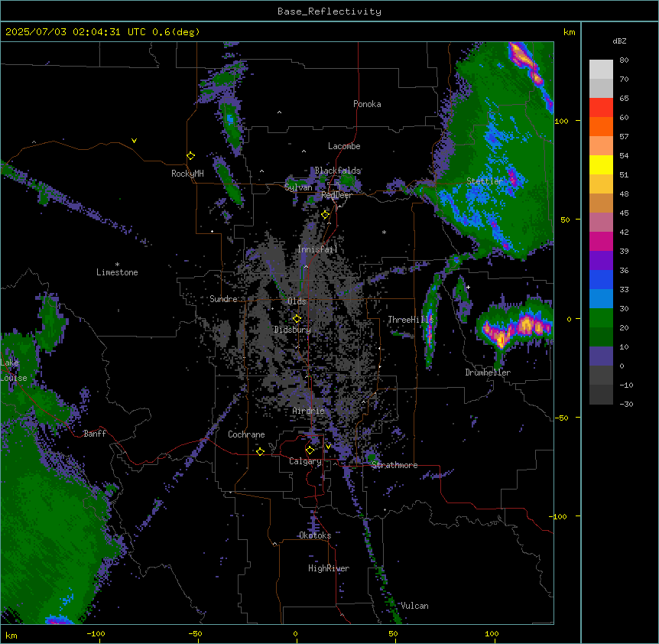Pick the magenta 39-42 dBZ legend swatch
The width and height of the screenshot is (659, 644).
pos(601,241)
